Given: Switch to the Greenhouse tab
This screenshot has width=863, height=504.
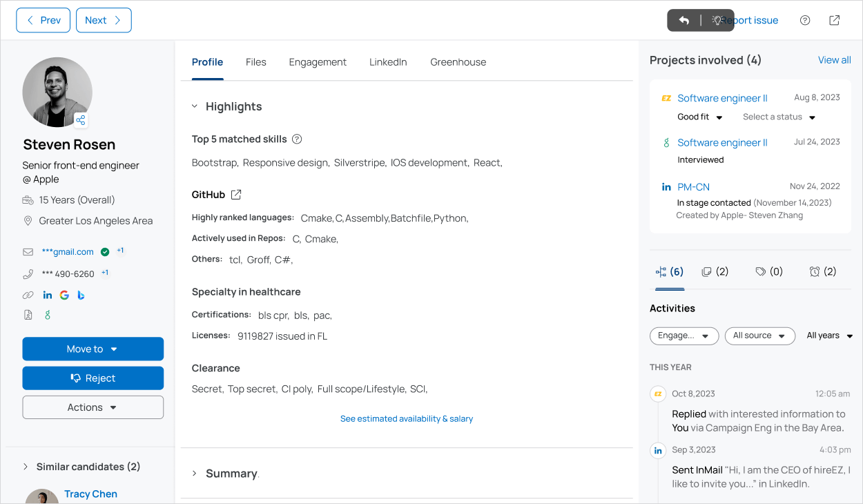Looking at the screenshot, I should tap(458, 62).
